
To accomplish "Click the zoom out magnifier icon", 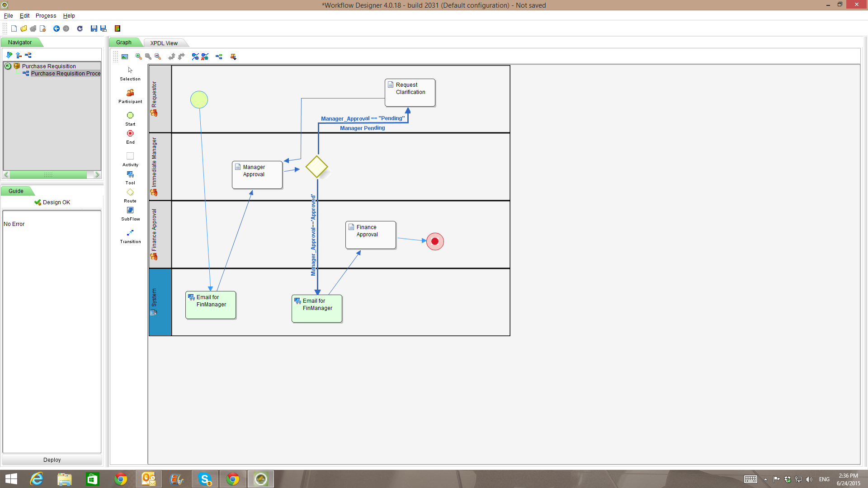I will click(x=158, y=56).
